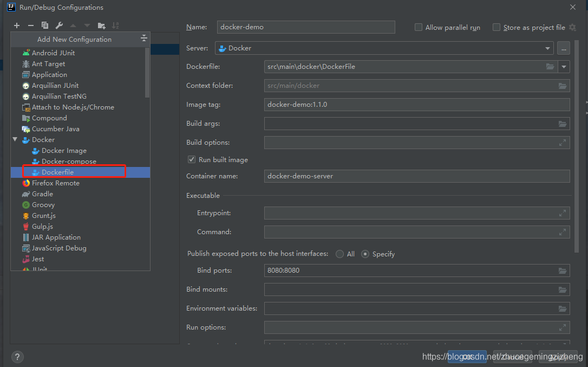Click the Store as project file gear icon
Viewport: 588px width, 367px height.
(x=573, y=28)
